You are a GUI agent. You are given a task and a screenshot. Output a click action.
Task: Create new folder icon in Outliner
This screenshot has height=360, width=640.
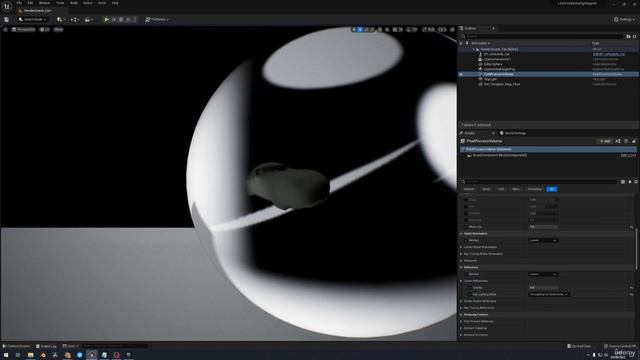click(628, 36)
